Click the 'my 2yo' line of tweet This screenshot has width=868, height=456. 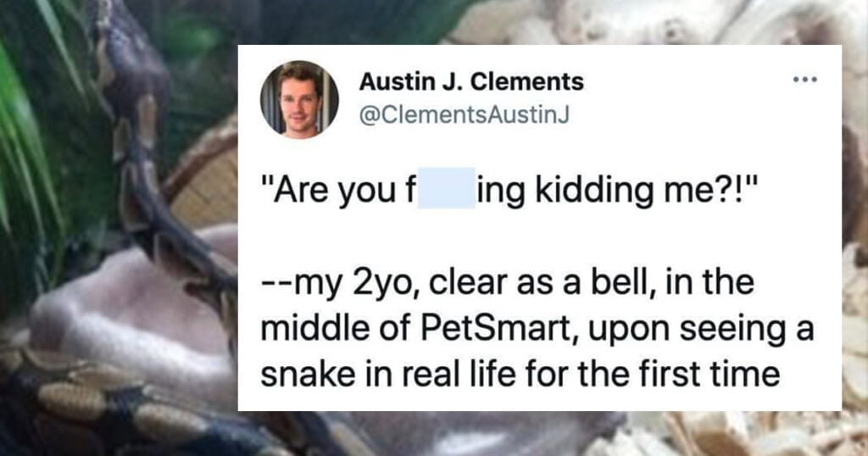pos(507,283)
